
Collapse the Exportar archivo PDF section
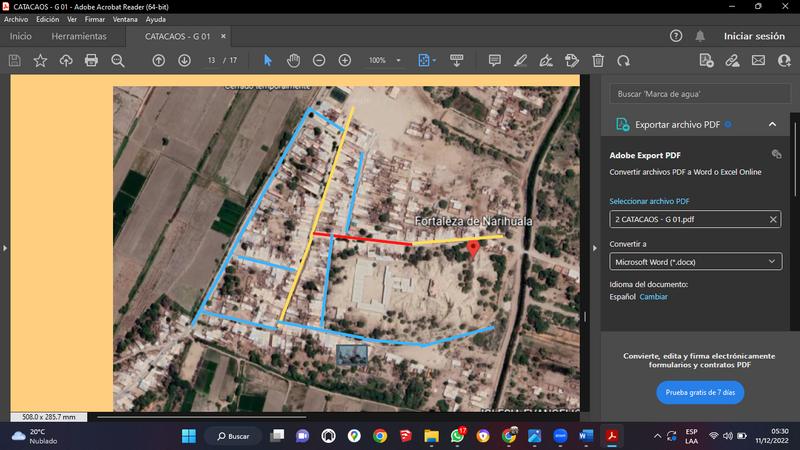(x=772, y=124)
